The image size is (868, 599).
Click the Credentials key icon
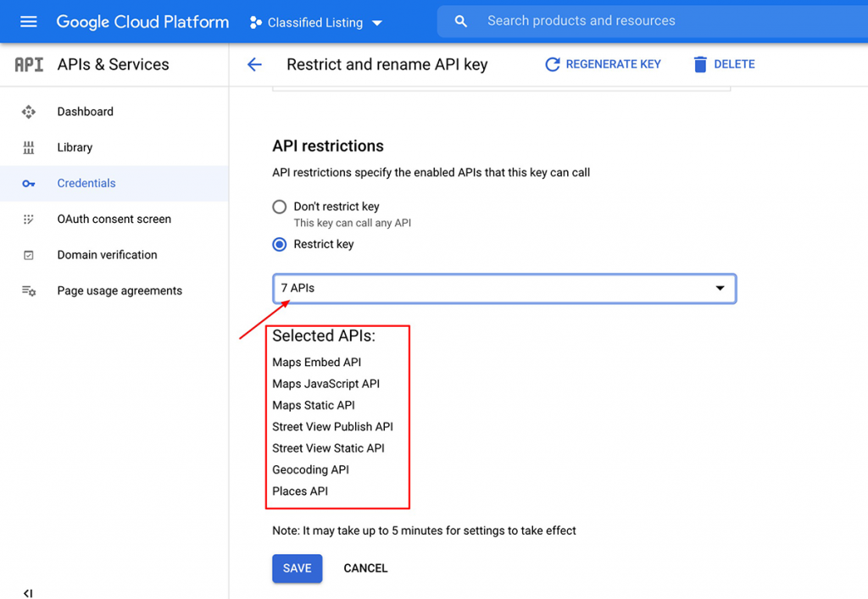click(29, 184)
